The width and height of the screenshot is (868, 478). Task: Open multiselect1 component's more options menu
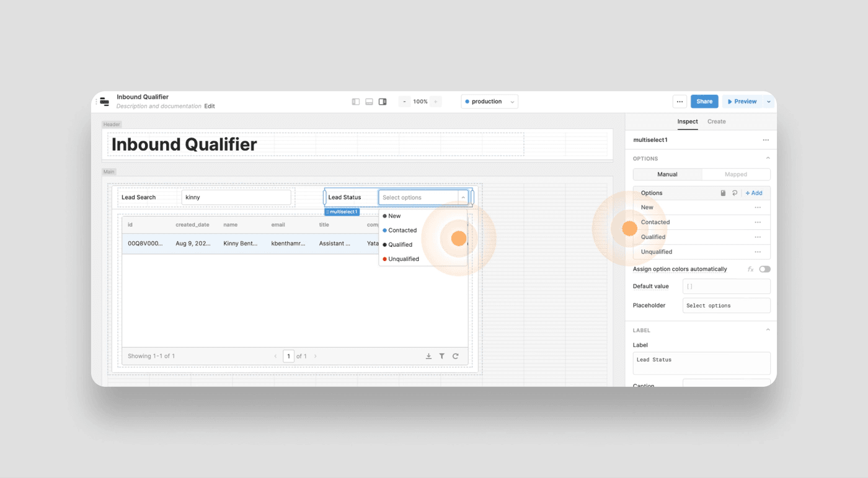[766, 140]
